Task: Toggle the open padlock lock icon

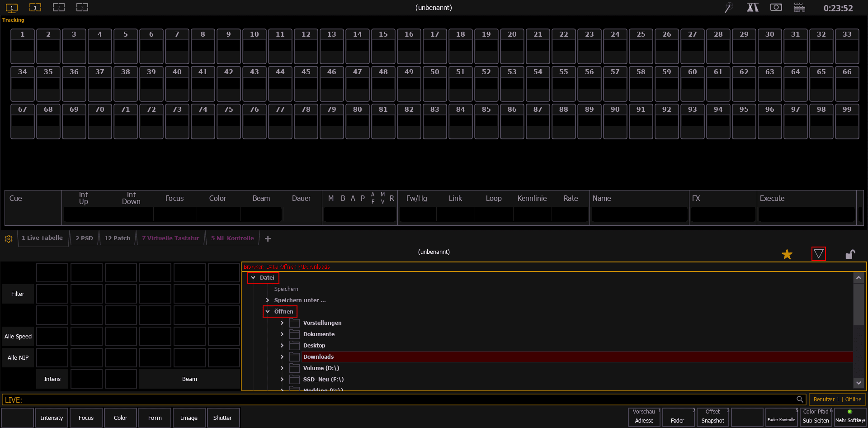Action: tap(850, 254)
